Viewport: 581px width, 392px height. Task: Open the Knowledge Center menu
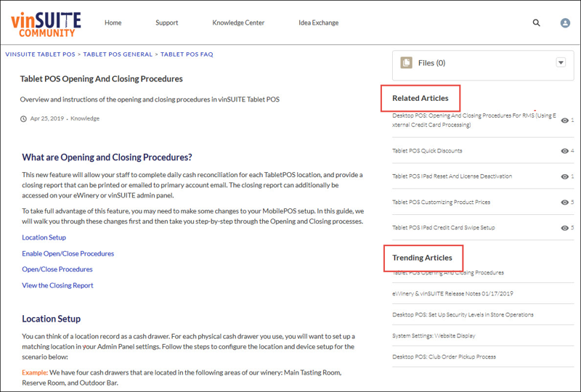238,23
